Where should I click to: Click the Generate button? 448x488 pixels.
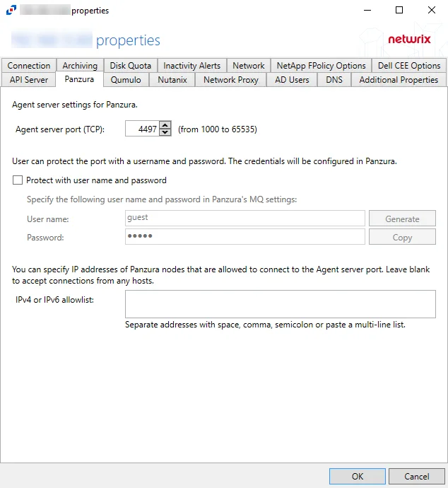[402, 218]
